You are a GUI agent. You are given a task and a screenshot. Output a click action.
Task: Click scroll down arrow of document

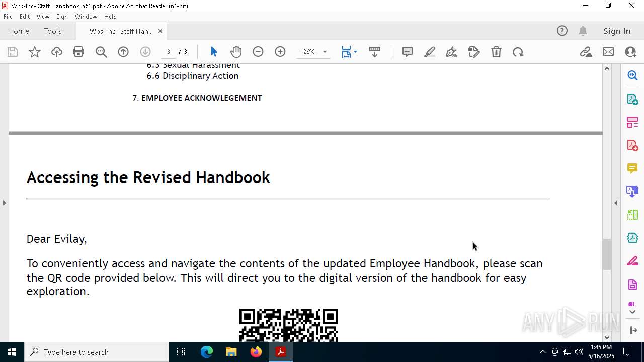click(607, 337)
